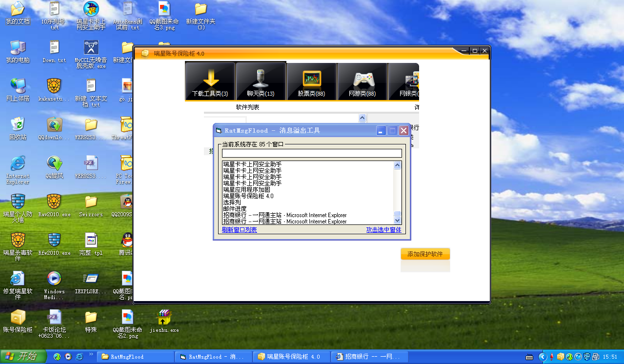Select the 完整.tpl file icon
The width and height of the screenshot is (624, 364).
91,243
